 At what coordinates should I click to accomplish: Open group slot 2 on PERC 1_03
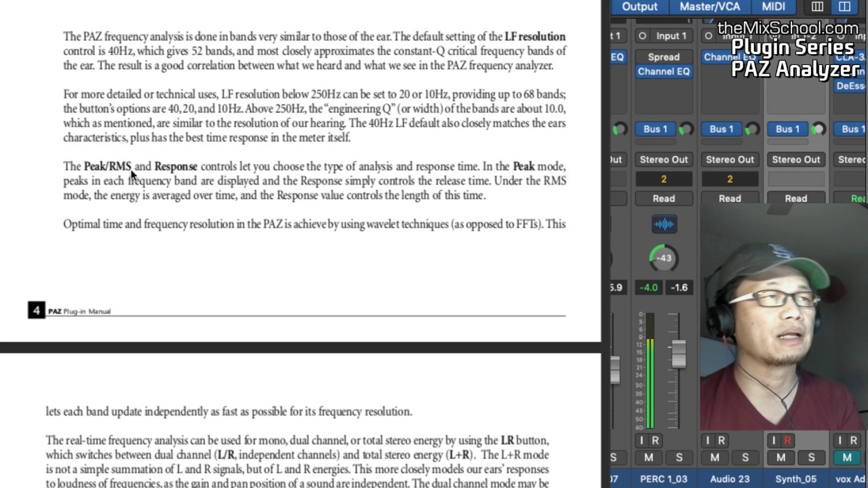[x=663, y=179]
